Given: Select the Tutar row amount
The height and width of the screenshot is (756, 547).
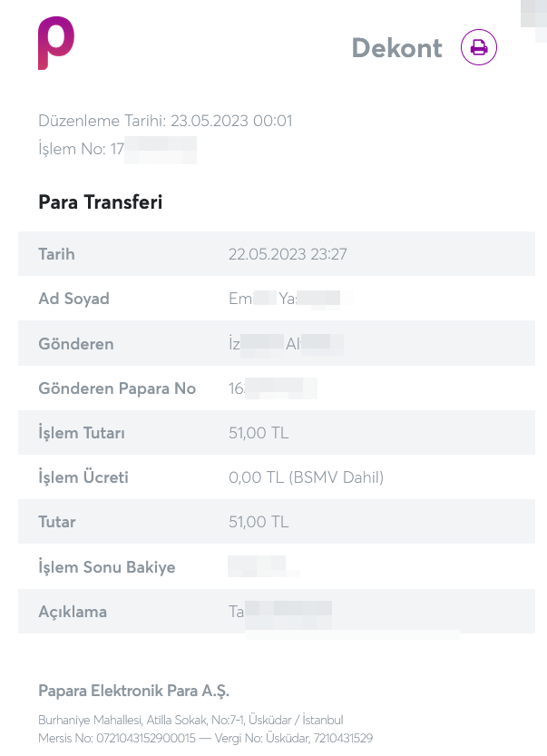Looking at the screenshot, I should [259, 522].
